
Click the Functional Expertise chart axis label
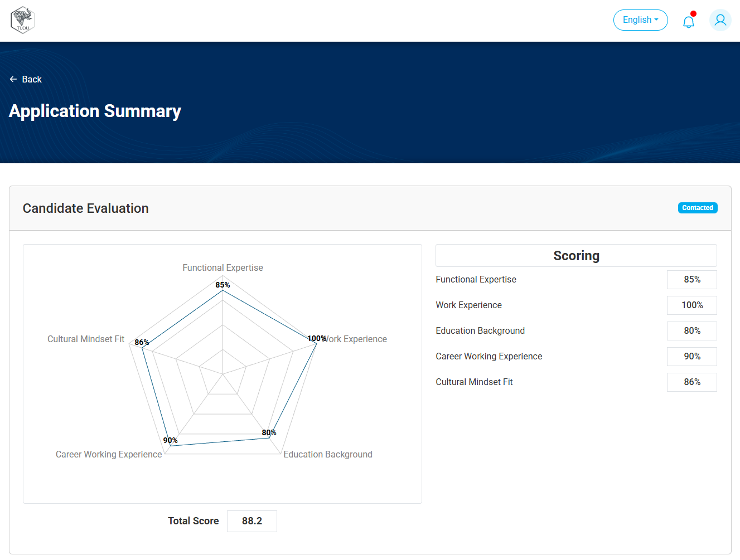tap(223, 268)
